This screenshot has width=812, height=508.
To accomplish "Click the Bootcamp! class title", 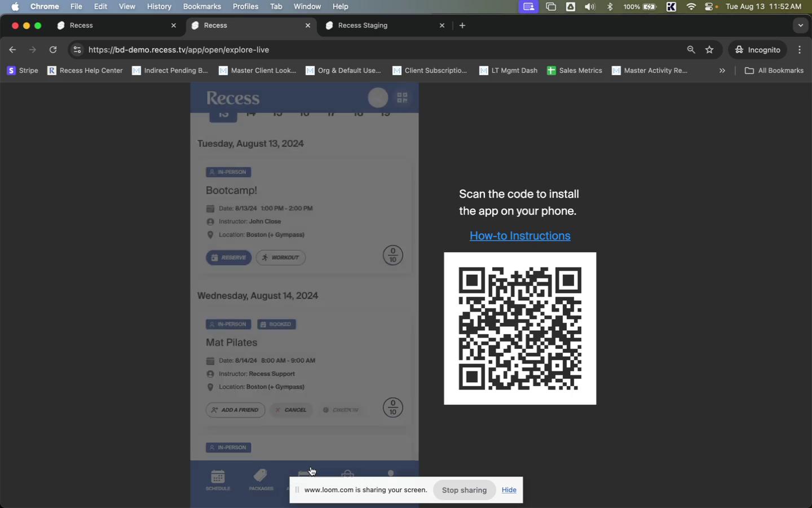I will tap(231, 190).
